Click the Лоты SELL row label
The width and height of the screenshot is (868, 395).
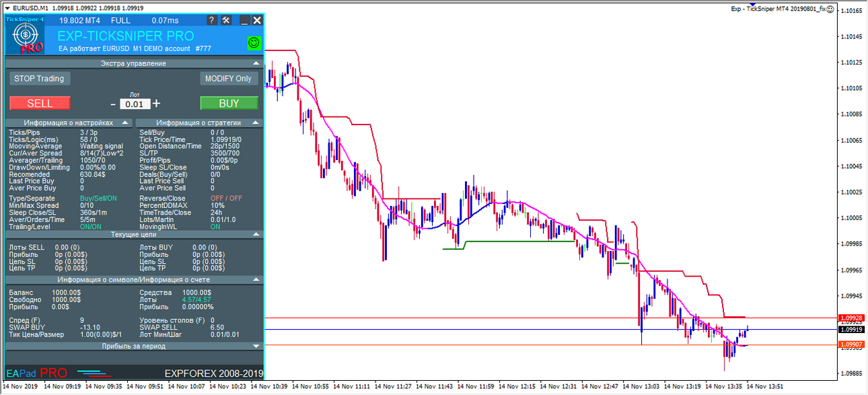[26, 248]
